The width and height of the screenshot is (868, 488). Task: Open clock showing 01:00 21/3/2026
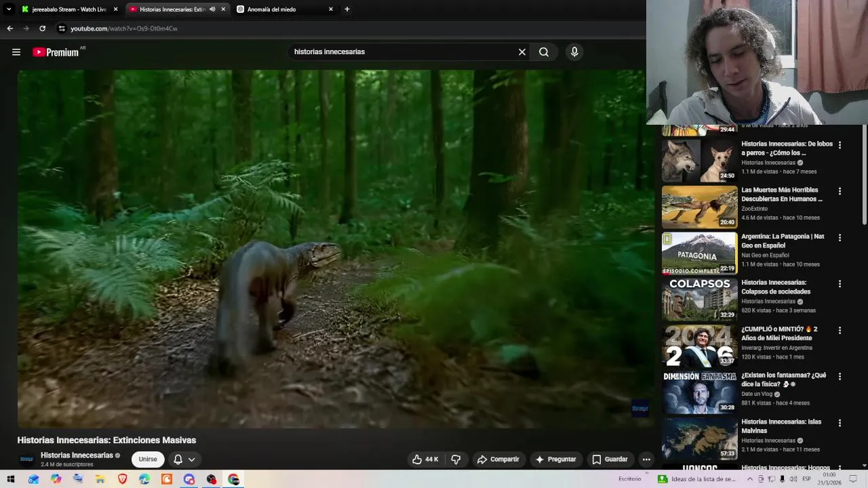pos(830,479)
